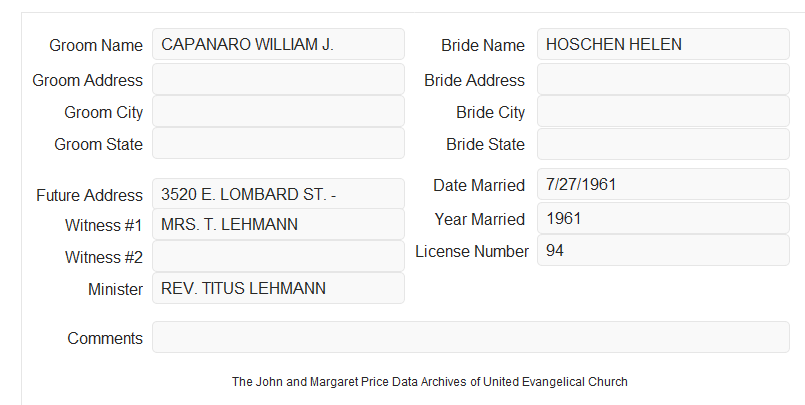Click the License Number label

pyautogui.click(x=472, y=252)
